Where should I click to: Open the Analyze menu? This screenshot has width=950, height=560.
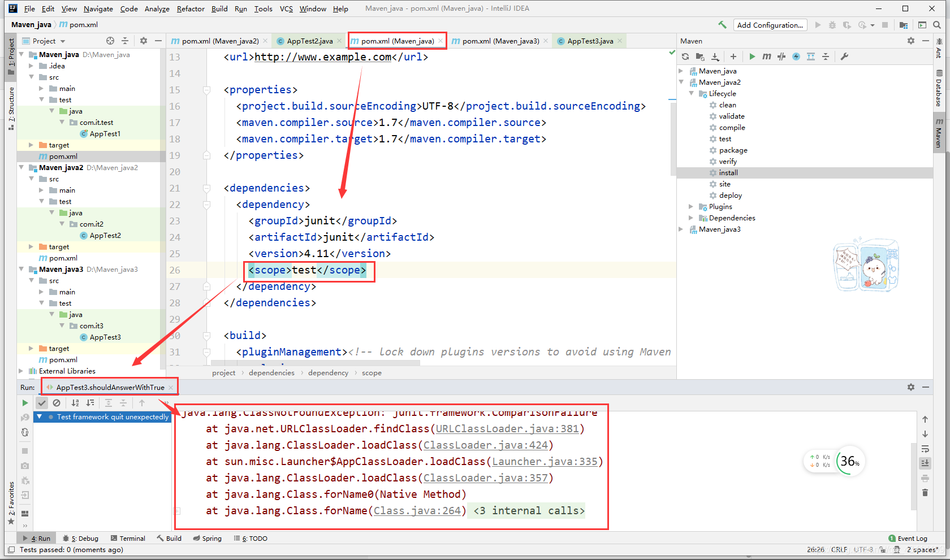157,8
